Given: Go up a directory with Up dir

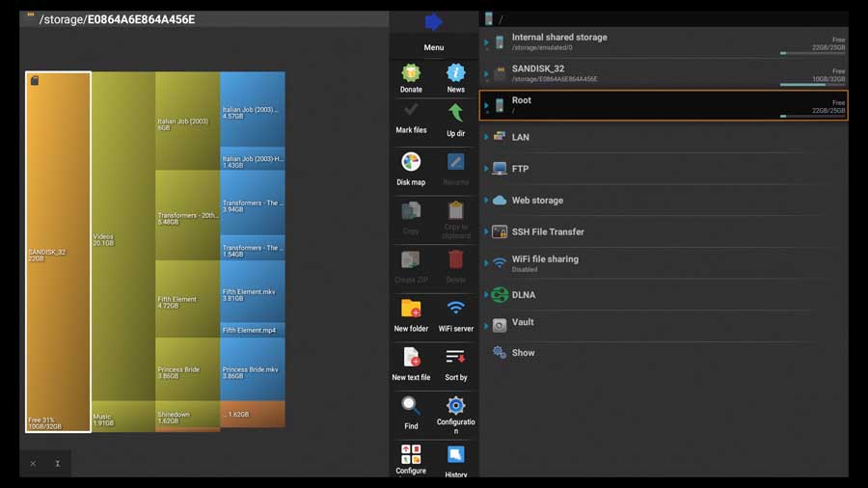Looking at the screenshot, I should click(455, 120).
